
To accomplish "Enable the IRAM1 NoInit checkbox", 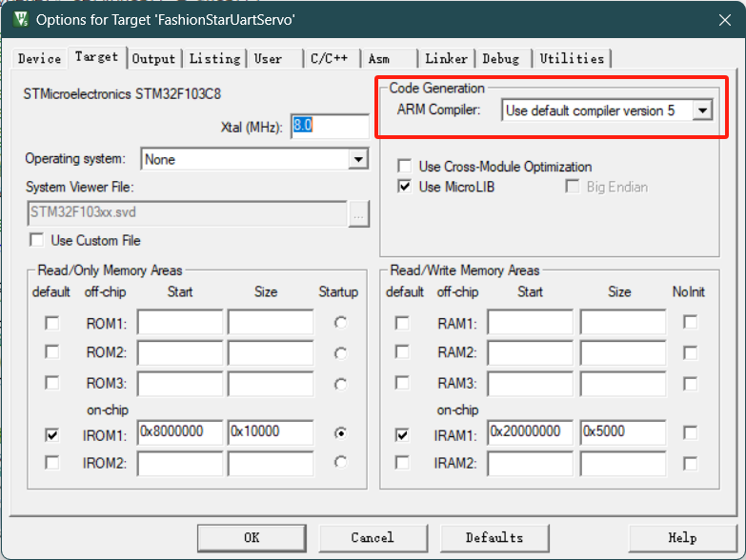I will (x=690, y=433).
